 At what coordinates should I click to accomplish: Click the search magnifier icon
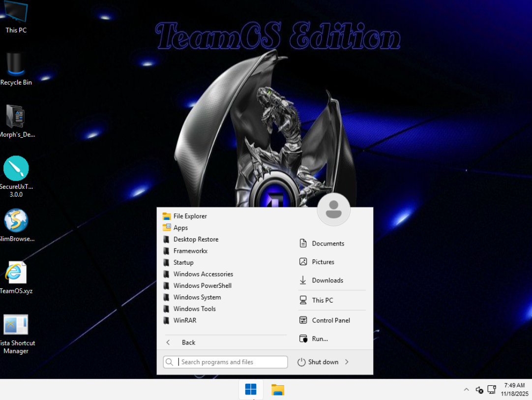[x=169, y=362]
